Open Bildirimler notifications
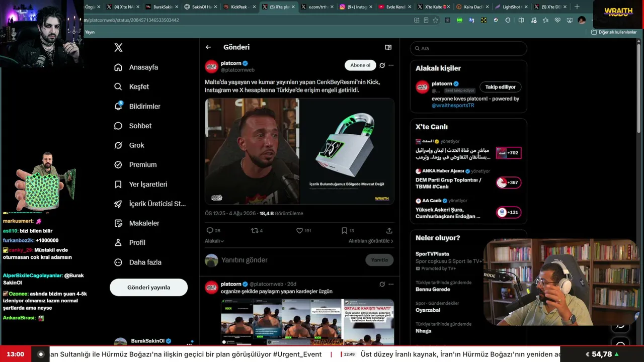Image resolution: width=644 pixels, height=362 pixels. coord(137,106)
